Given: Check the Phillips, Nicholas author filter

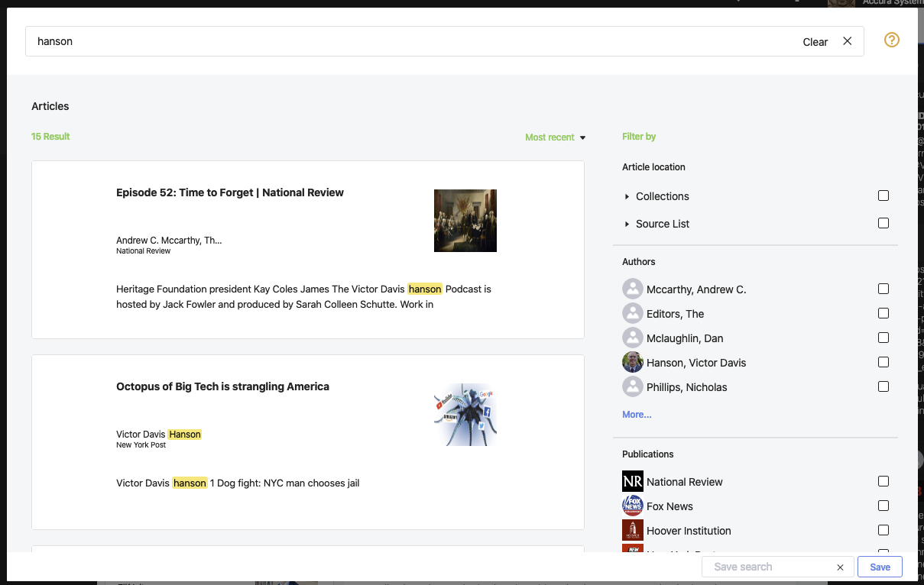Looking at the screenshot, I should coord(883,386).
